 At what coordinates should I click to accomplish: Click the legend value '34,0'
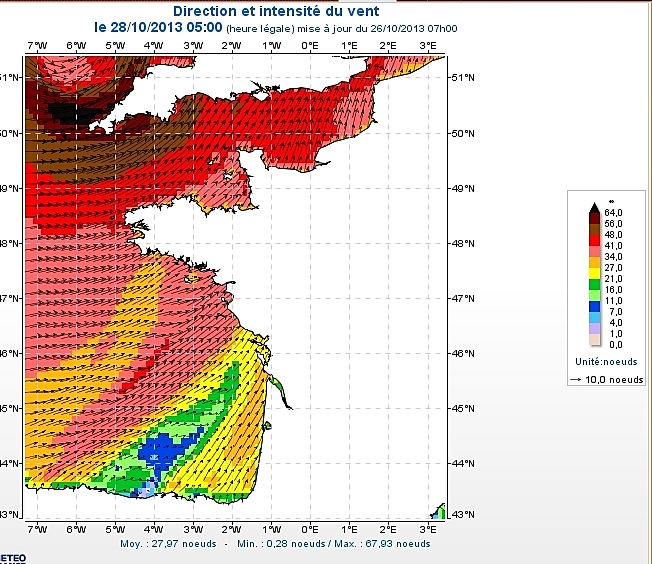613,257
